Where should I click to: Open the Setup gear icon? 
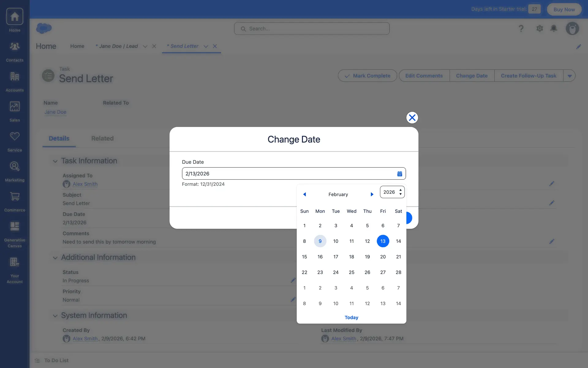540,29
